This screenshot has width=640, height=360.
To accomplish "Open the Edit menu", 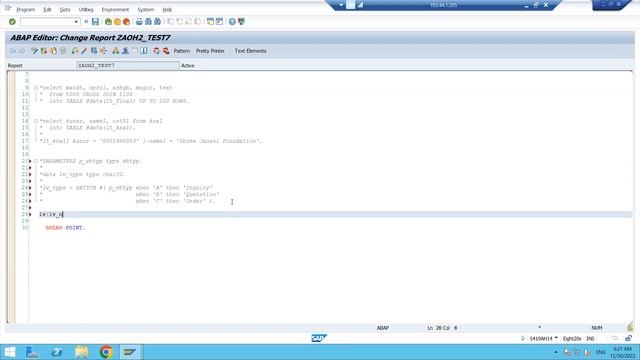I will tap(47, 9).
